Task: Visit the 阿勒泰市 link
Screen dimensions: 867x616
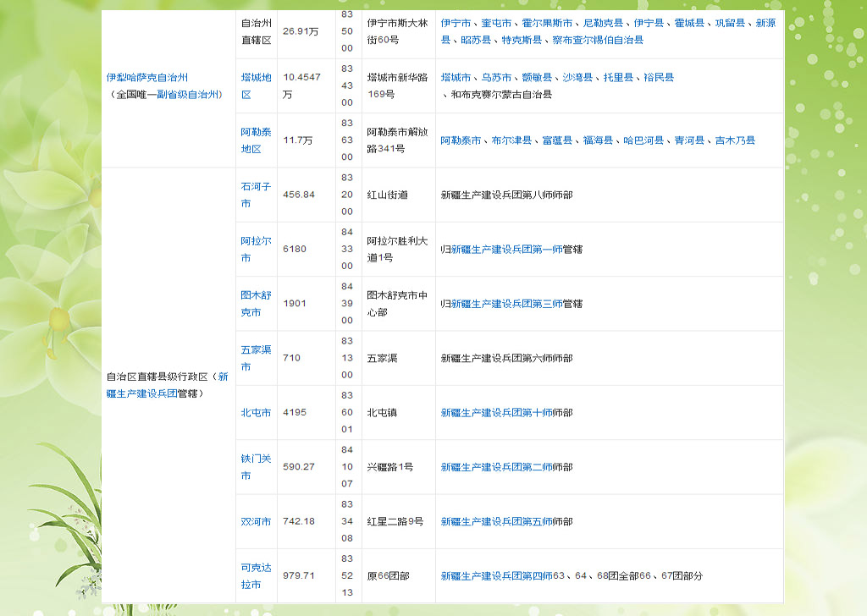Action: (x=461, y=140)
